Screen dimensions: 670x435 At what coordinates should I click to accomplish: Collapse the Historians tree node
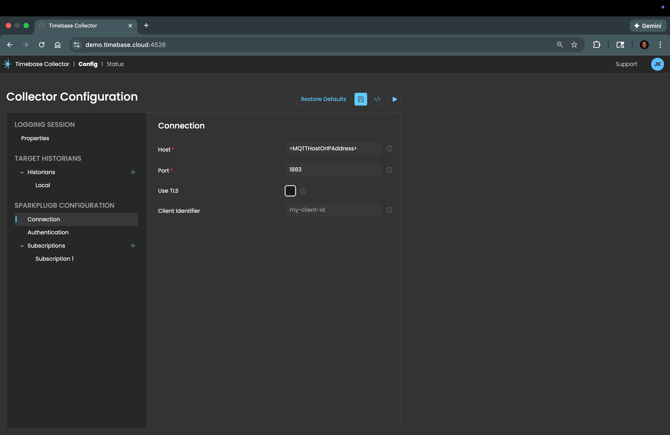click(x=22, y=172)
